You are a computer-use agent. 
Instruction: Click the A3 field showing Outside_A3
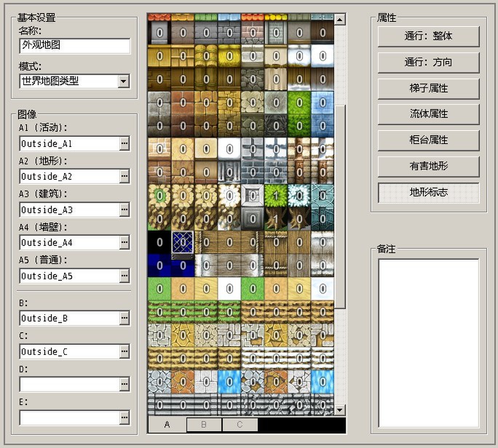point(70,210)
